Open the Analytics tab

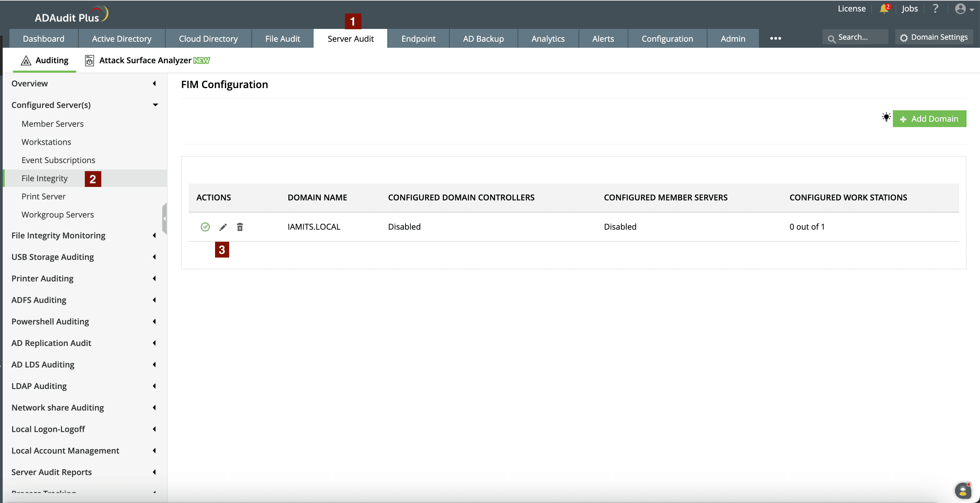[548, 38]
